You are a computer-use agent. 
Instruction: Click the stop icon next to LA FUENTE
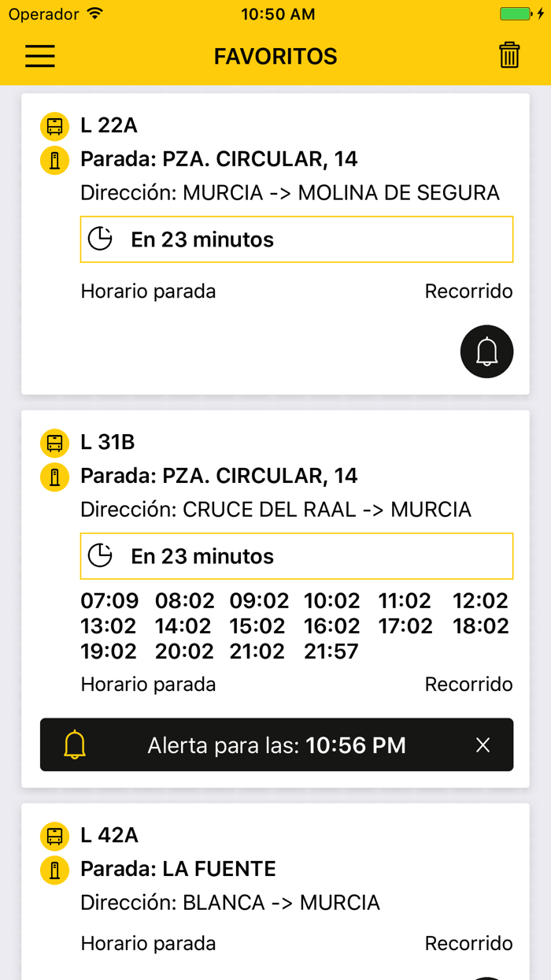coord(54,869)
